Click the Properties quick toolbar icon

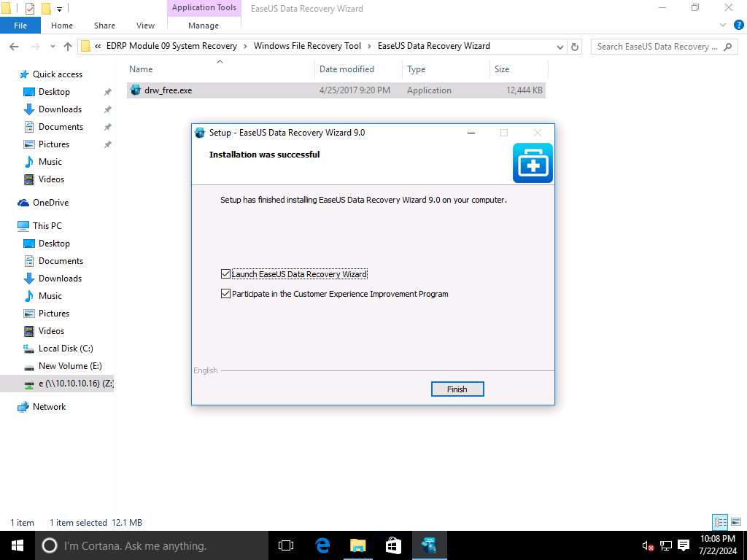(29, 8)
